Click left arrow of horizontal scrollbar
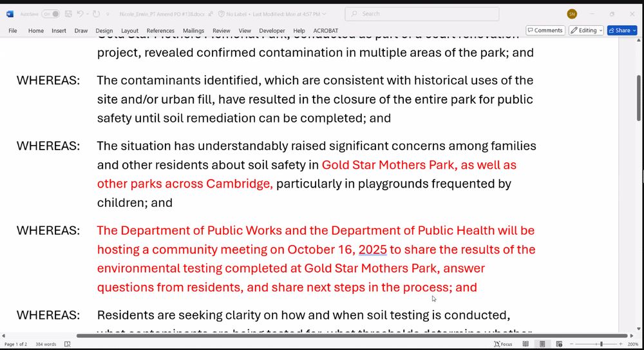 [4, 336]
